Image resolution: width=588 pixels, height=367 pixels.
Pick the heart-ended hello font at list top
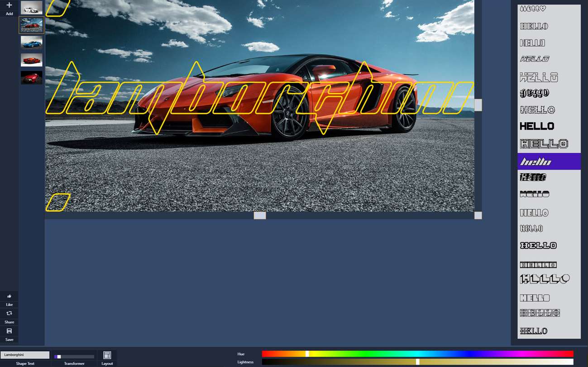click(x=533, y=9)
